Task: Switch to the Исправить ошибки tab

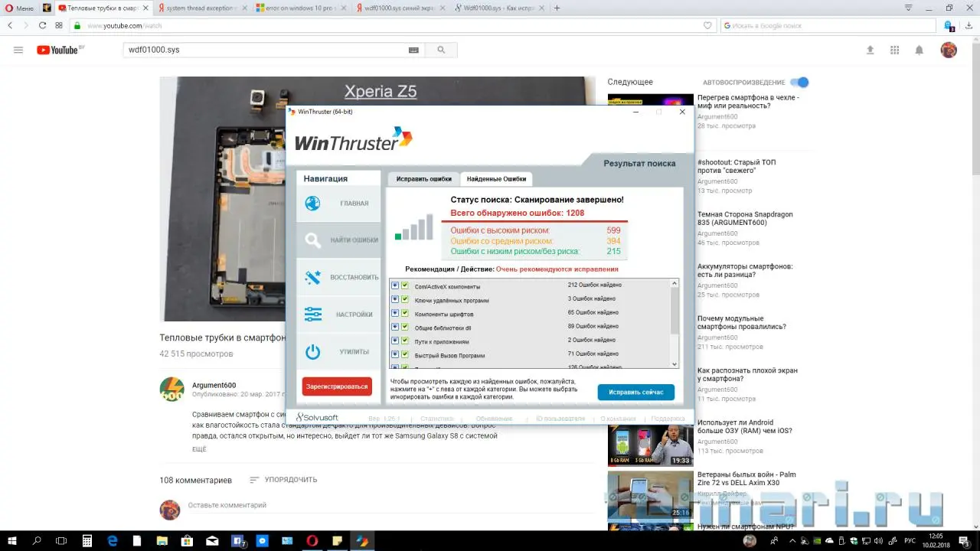Action: pyautogui.click(x=423, y=178)
